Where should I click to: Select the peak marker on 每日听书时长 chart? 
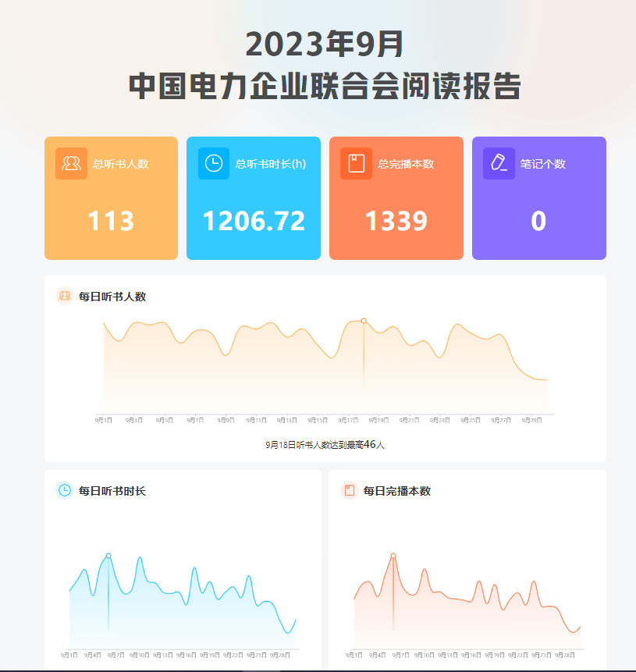[x=108, y=556]
